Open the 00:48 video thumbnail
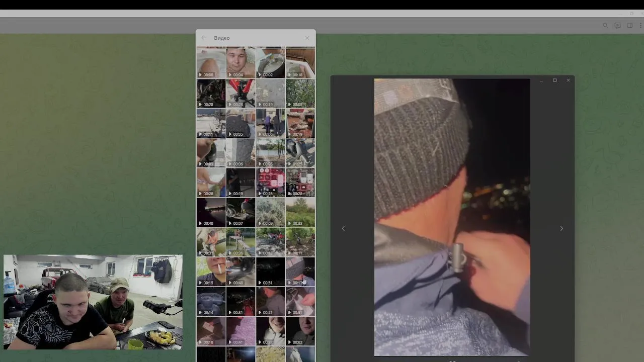The width and height of the screenshot is (644, 362). click(240, 271)
